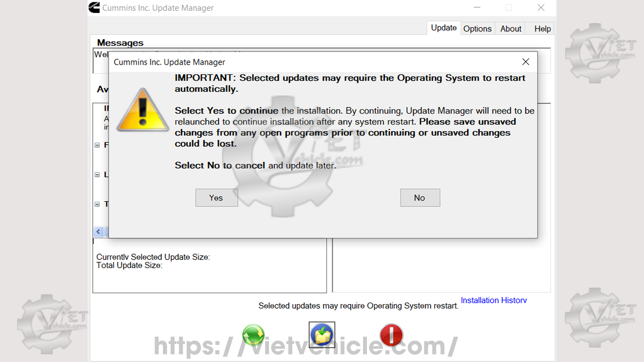Click the yellow warning triangle icon
This screenshot has height=362, width=644.
tap(143, 111)
